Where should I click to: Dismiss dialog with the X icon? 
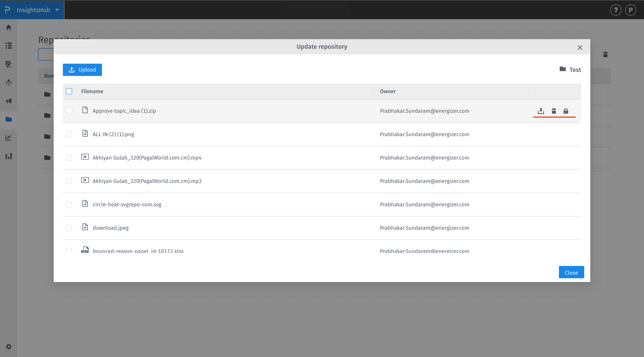pos(580,48)
